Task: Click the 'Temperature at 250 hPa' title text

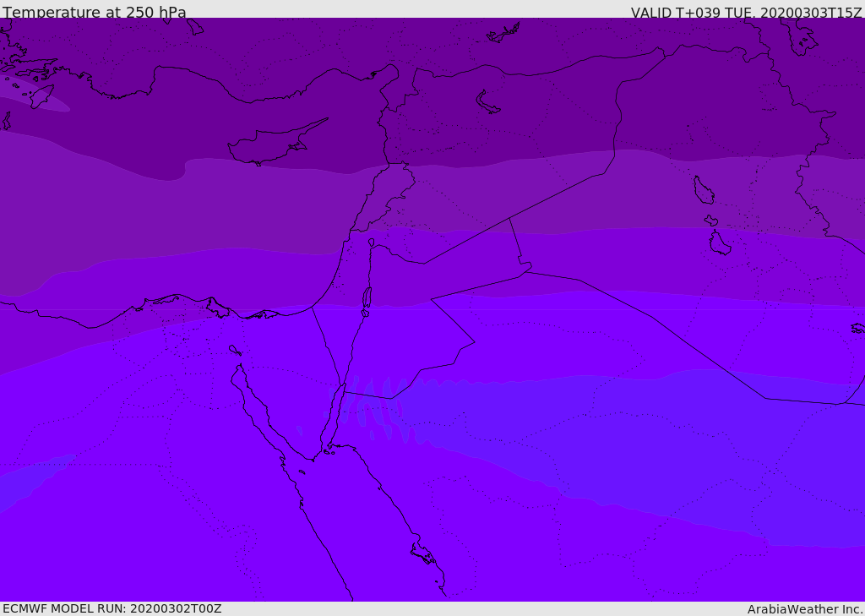Action: point(95,12)
